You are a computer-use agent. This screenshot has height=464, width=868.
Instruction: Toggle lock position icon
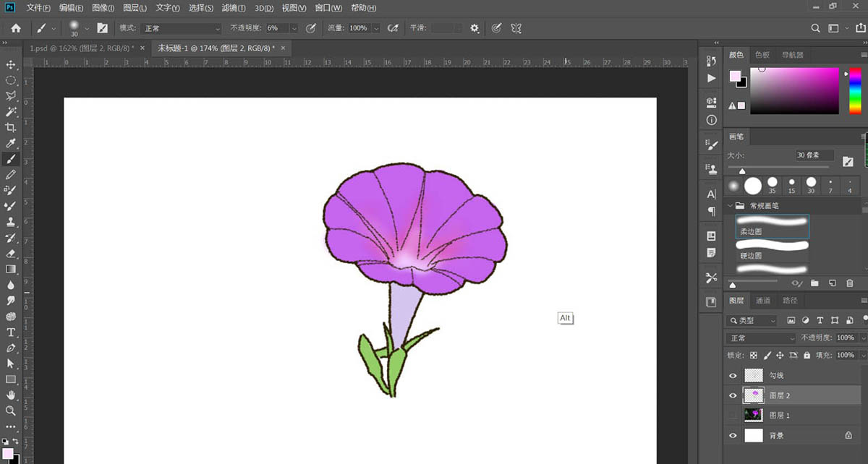coord(780,356)
